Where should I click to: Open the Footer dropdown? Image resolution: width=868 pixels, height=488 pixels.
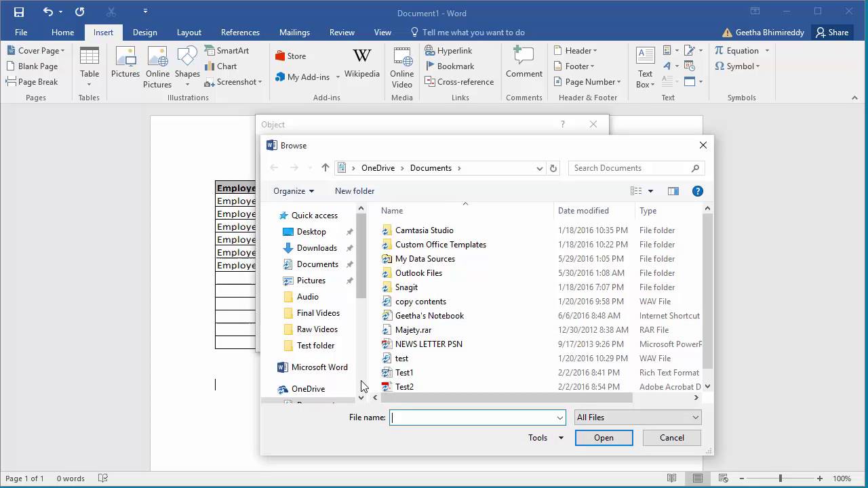tap(574, 66)
